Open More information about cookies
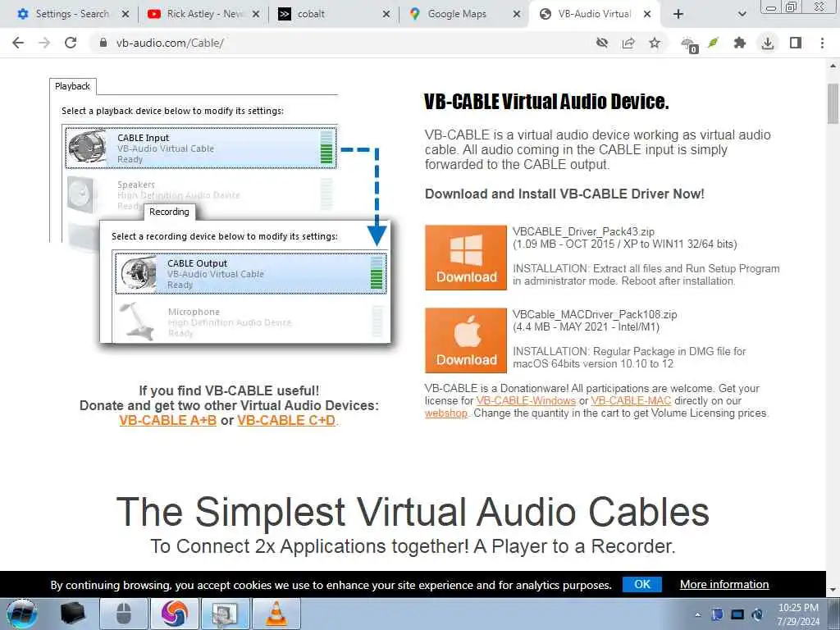 [724, 584]
